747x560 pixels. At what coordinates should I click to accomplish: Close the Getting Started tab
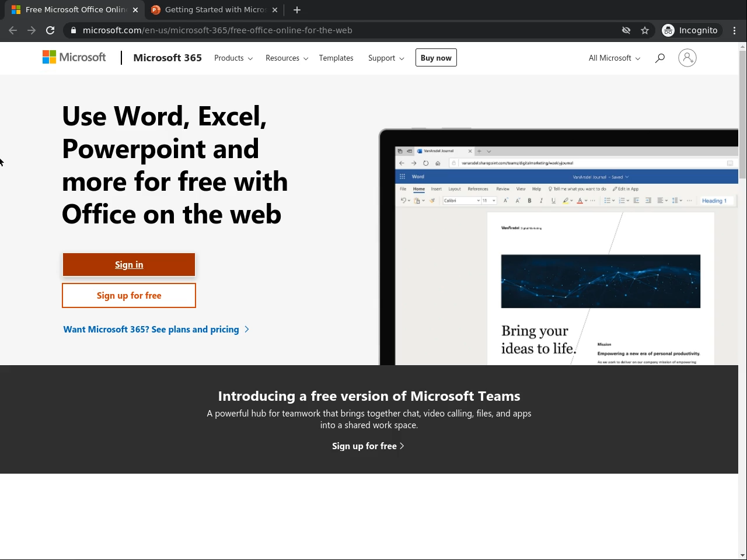pos(275,10)
